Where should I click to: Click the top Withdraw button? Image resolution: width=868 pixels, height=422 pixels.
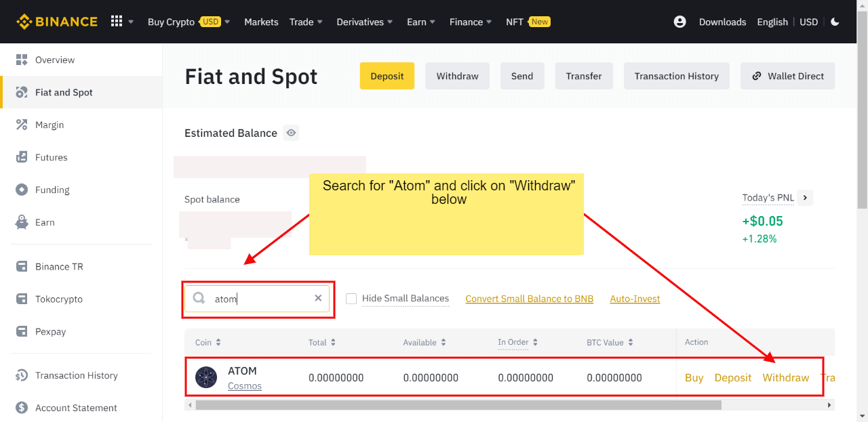(458, 76)
